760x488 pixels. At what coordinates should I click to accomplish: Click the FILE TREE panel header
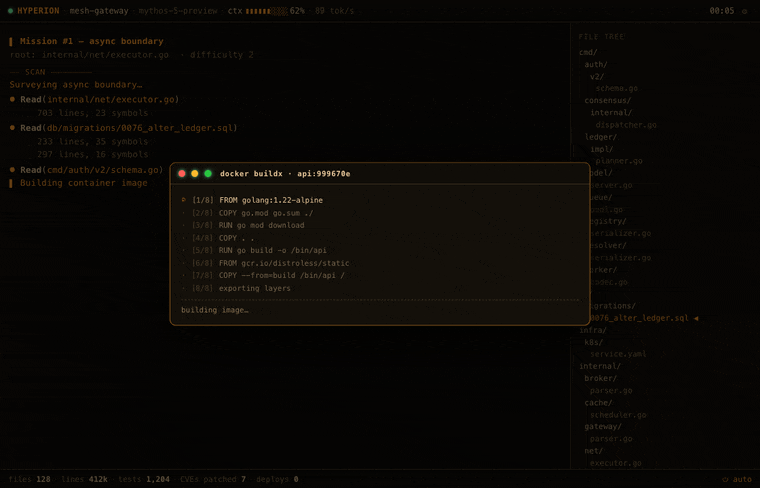(602, 37)
